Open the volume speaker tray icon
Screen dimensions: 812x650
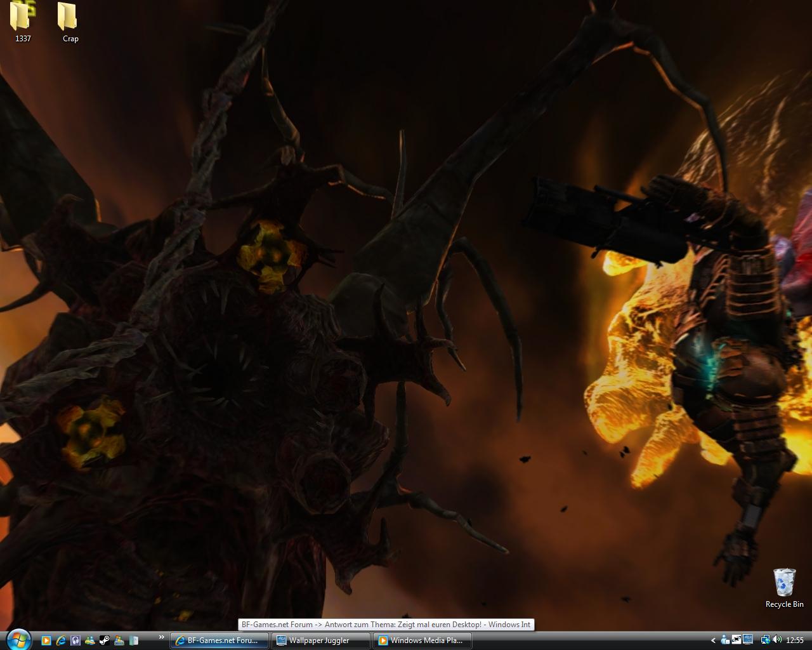(777, 640)
